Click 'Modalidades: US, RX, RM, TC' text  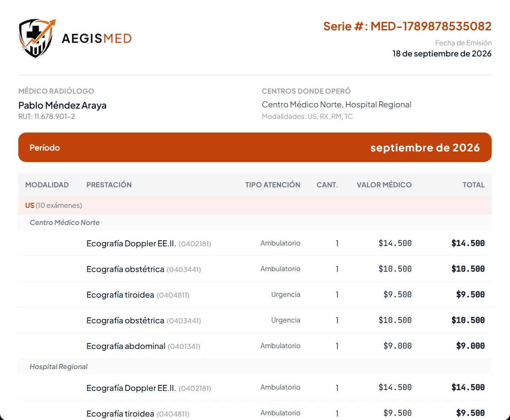click(x=307, y=116)
